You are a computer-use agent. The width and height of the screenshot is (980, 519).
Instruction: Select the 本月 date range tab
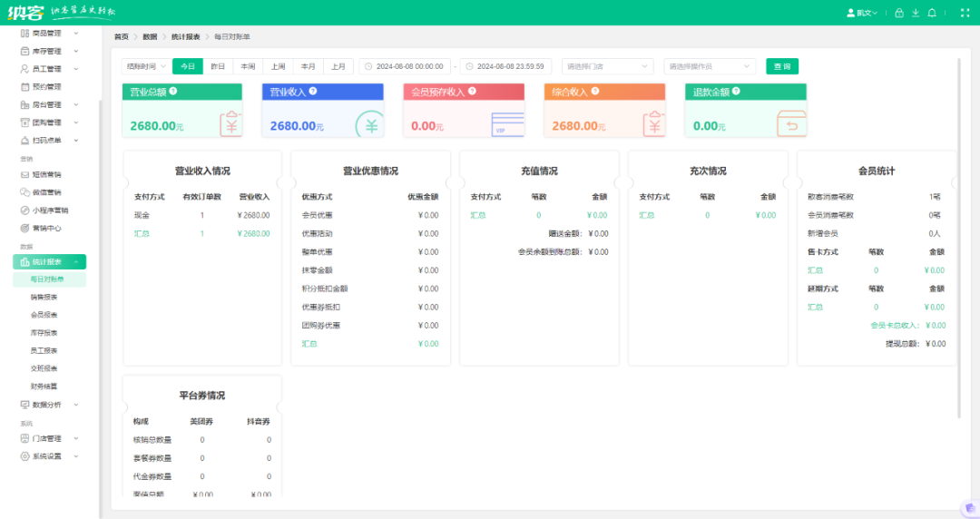(309, 66)
